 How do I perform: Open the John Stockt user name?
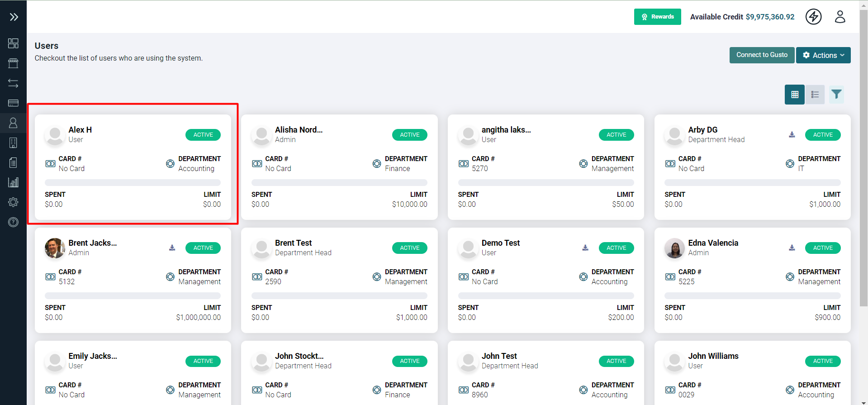(299, 356)
